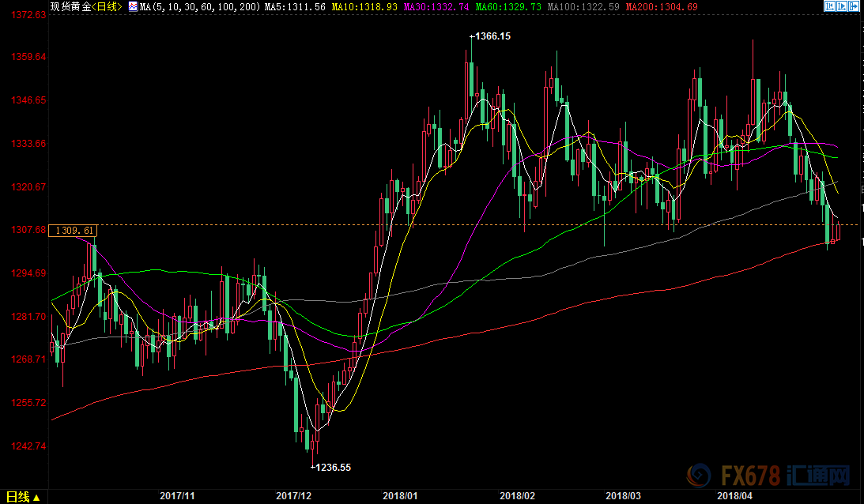Click the MA(5,10,30,60,100,200) parameters label
The width and height of the screenshot is (864, 504).
pyautogui.click(x=200, y=7)
